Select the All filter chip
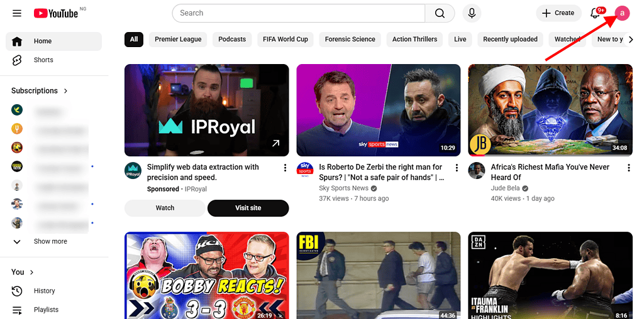 coord(134,40)
